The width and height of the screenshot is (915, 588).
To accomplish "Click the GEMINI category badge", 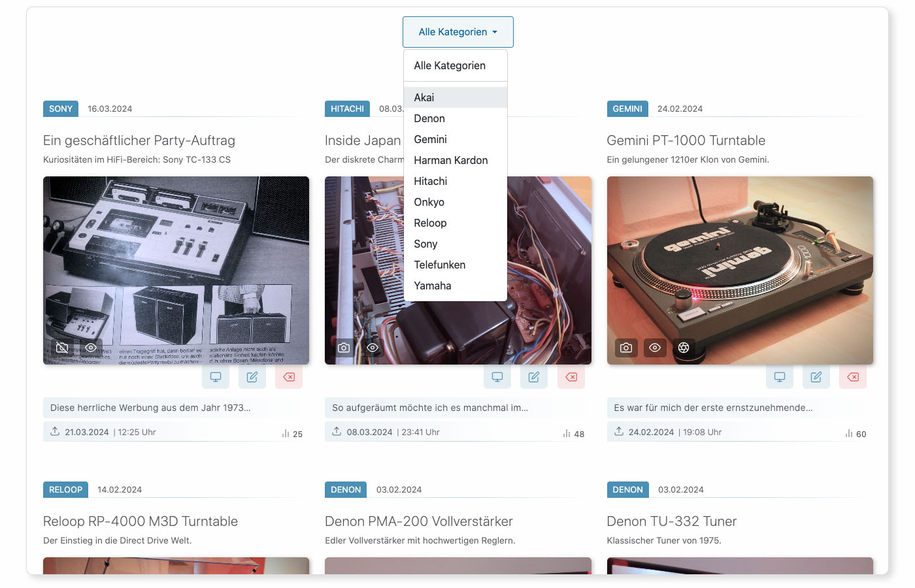I will 627,108.
